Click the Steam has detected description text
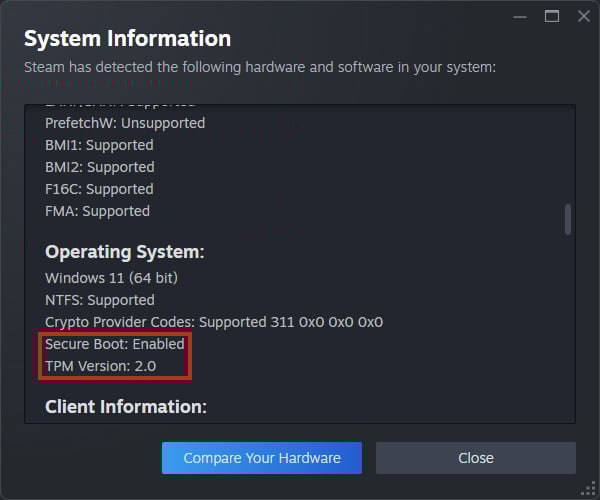Image resolution: width=600 pixels, height=500 pixels. click(260, 68)
